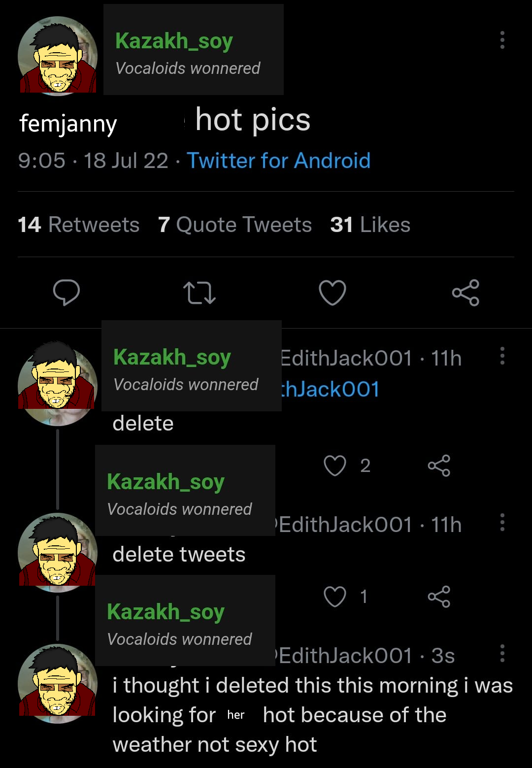This screenshot has height=768, width=532.
Task: Open the Twitter for Android link
Action: coord(279,161)
